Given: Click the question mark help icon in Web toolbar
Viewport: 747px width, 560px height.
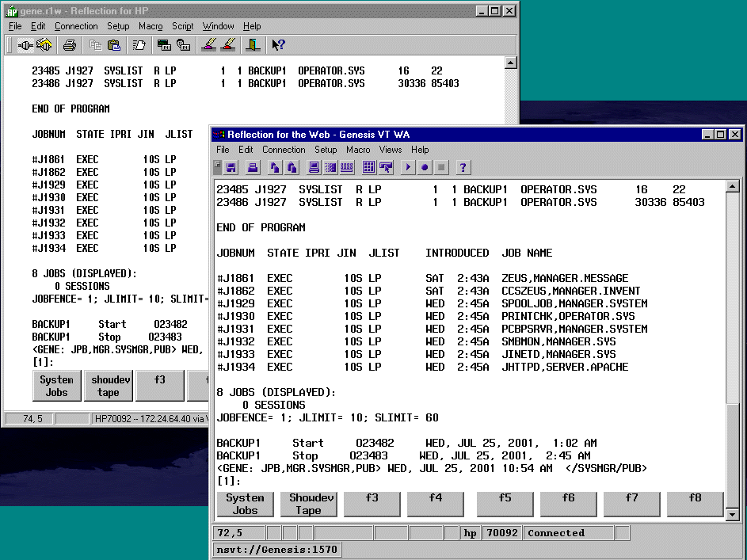Looking at the screenshot, I should tap(463, 167).
